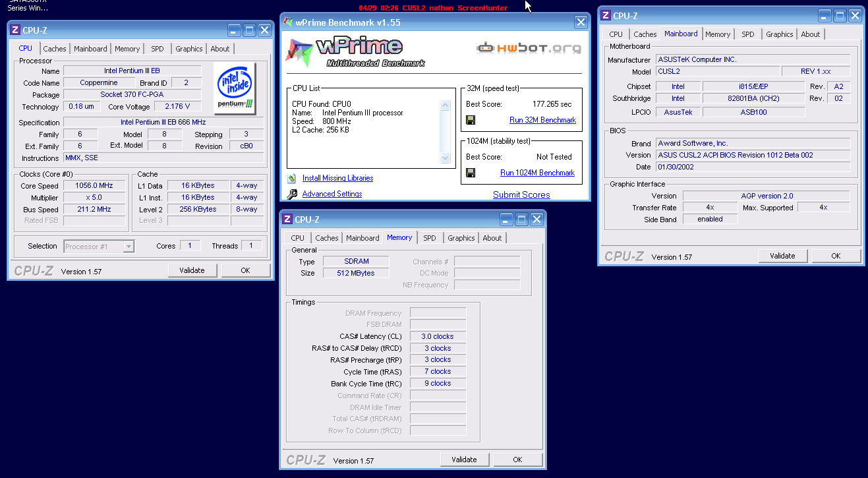
Task: Click the Install Missing Libraries icon
Action: point(292,178)
